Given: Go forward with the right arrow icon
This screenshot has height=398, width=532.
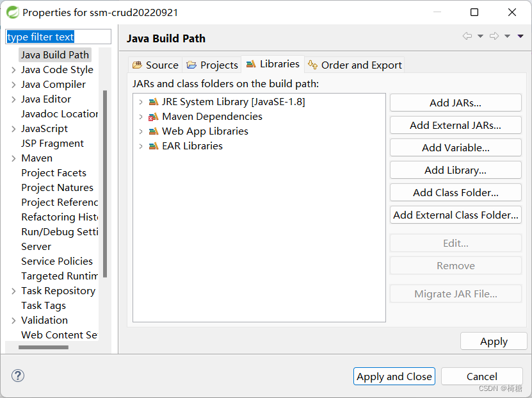Looking at the screenshot, I should point(494,36).
